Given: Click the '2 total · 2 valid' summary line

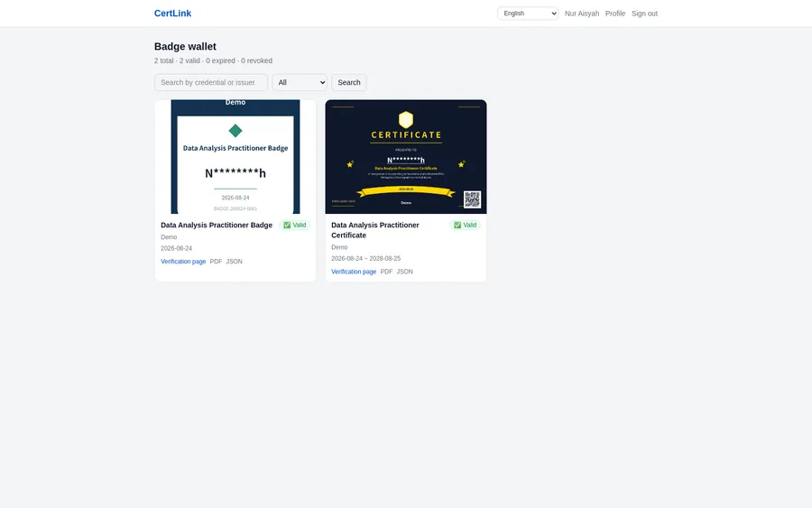Looking at the screenshot, I should pyautogui.click(x=213, y=60).
